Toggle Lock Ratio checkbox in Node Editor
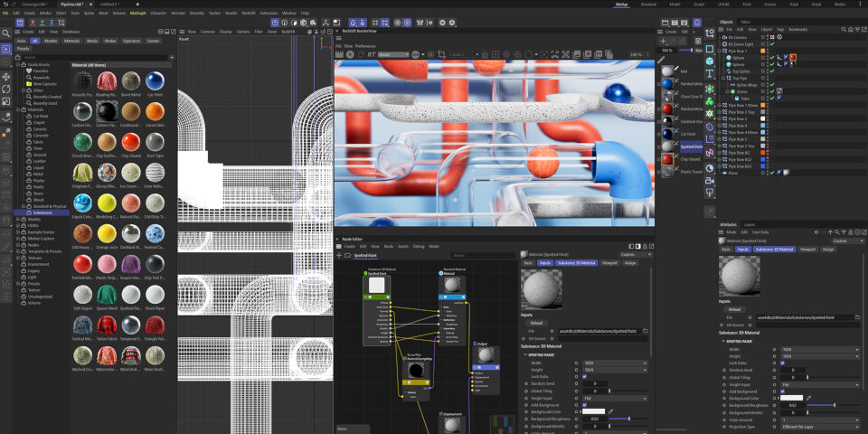This screenshot has width=868, height=434. click(584, 376)
